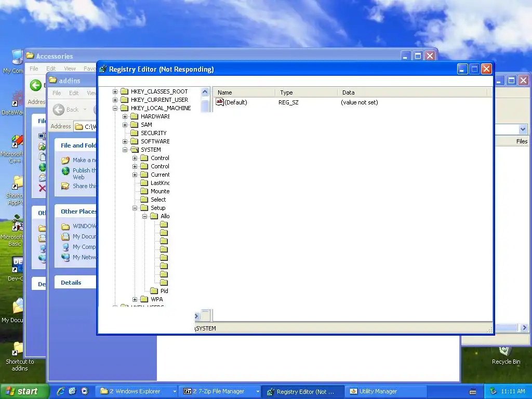Select HKEY_CLASSES_ROOT folder icon

click(125, 91)
